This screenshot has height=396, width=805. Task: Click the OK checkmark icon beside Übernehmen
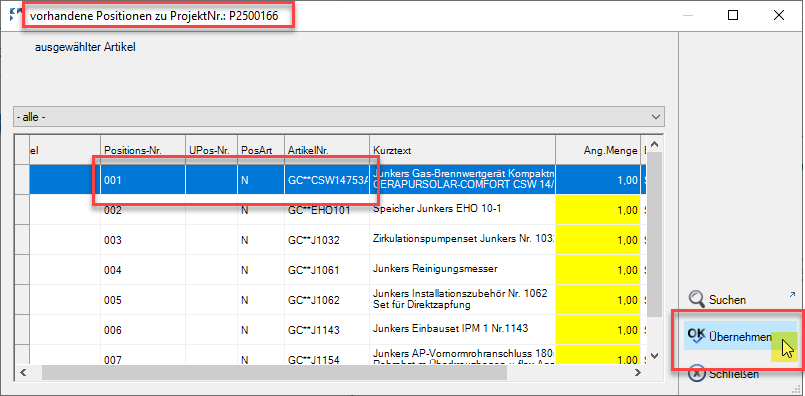pyautogui.click(x=696, y=335)
